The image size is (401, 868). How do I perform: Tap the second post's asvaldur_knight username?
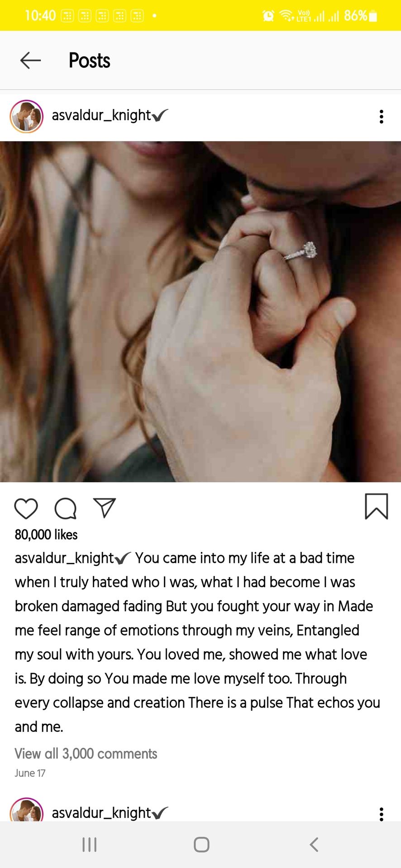101,813
